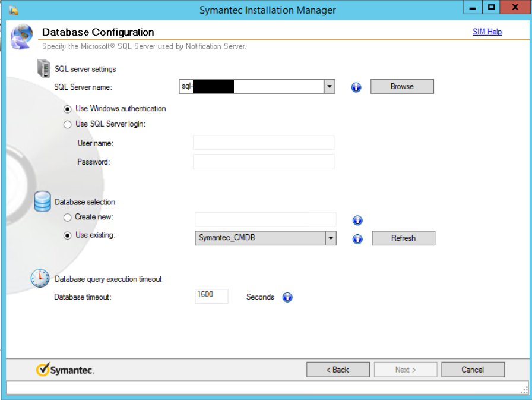Click the info icon beside SQL Server name

point(356,87)
